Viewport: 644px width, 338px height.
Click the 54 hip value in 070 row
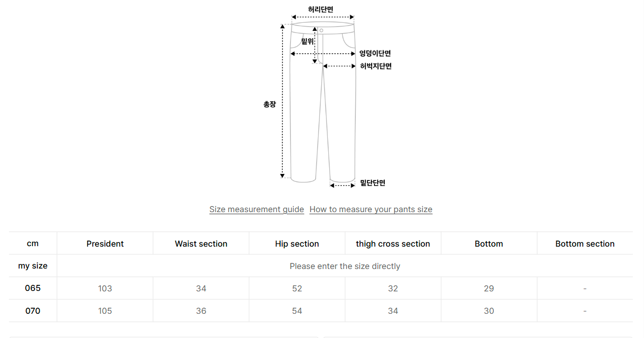[x=297, y=311]
